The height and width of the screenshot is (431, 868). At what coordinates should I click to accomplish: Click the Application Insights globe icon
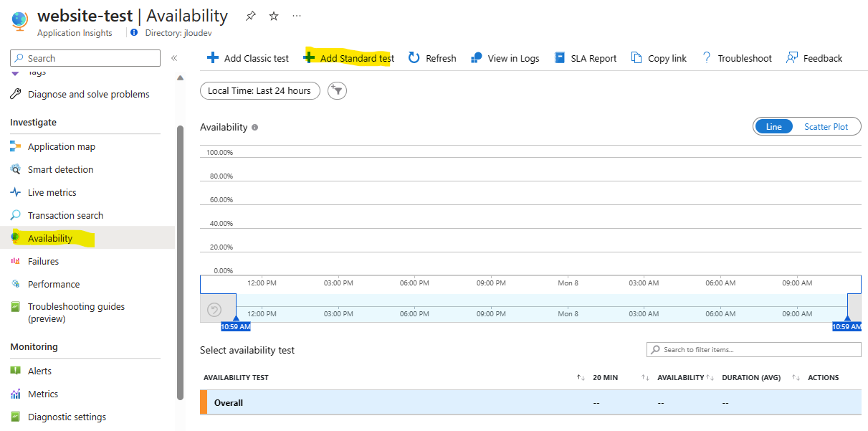[19, 22]
